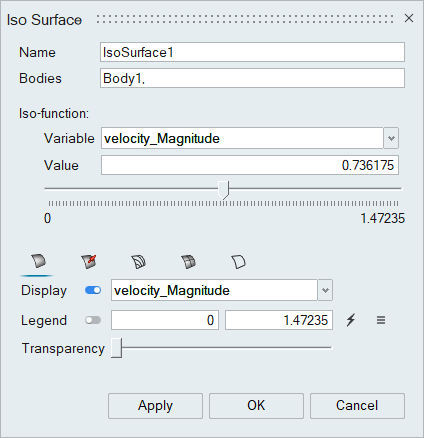The height and width of the screenshot is (438, 424).
Task: Select the outline-only surface display icon
Action: coord(239,262)
